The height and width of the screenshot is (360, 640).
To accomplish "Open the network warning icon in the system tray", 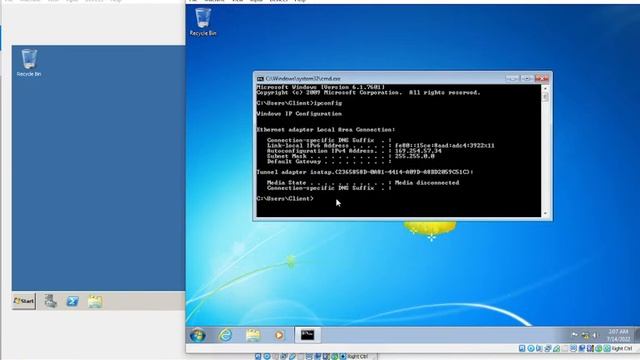I will (x=586, y=336).
